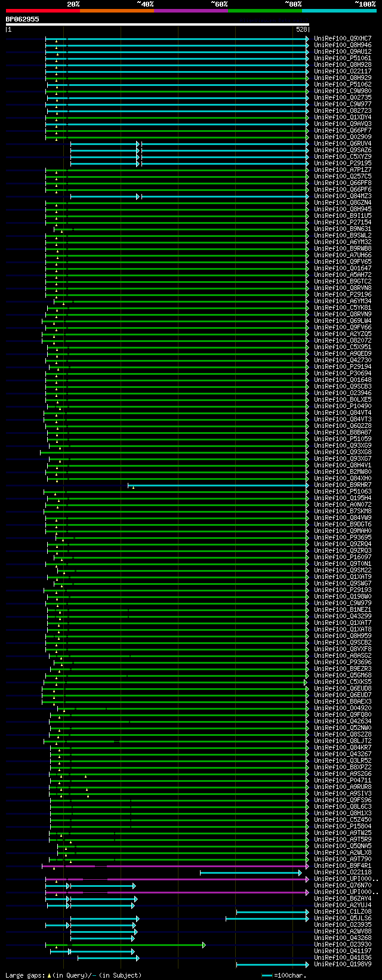Select the label UniRef100_A7UH66

coord(343,255)
